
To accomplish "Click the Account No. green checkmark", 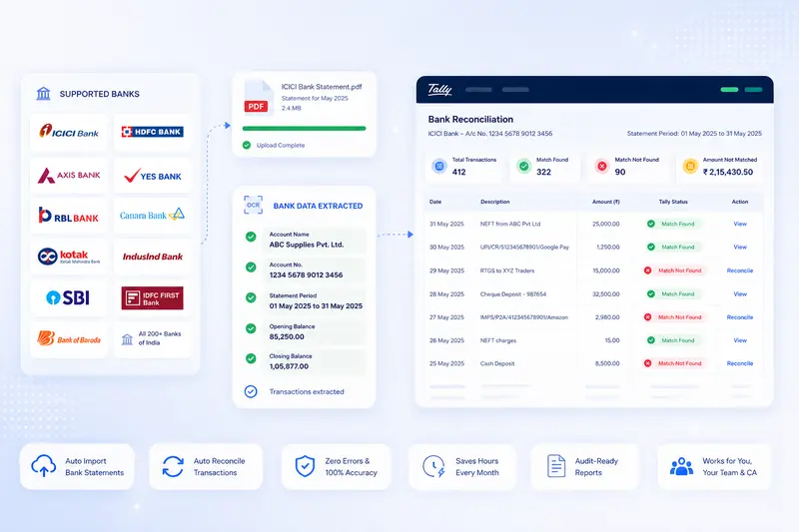I will pos(251,267).
